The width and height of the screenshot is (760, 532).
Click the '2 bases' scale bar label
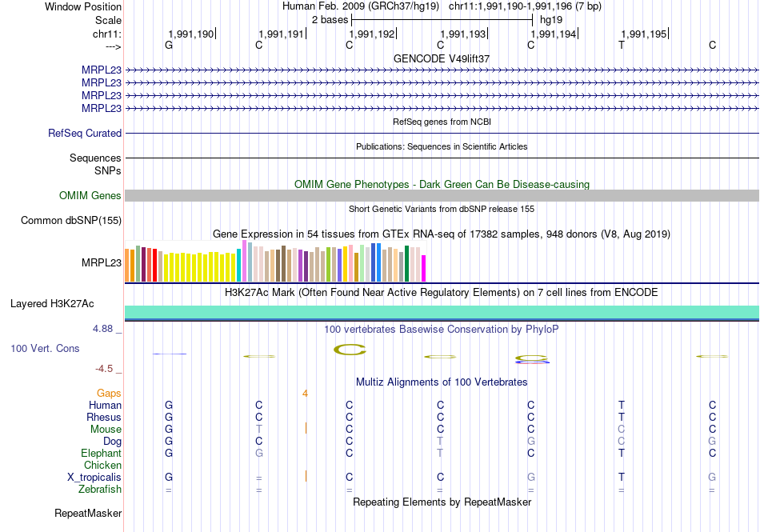point(330,20)
